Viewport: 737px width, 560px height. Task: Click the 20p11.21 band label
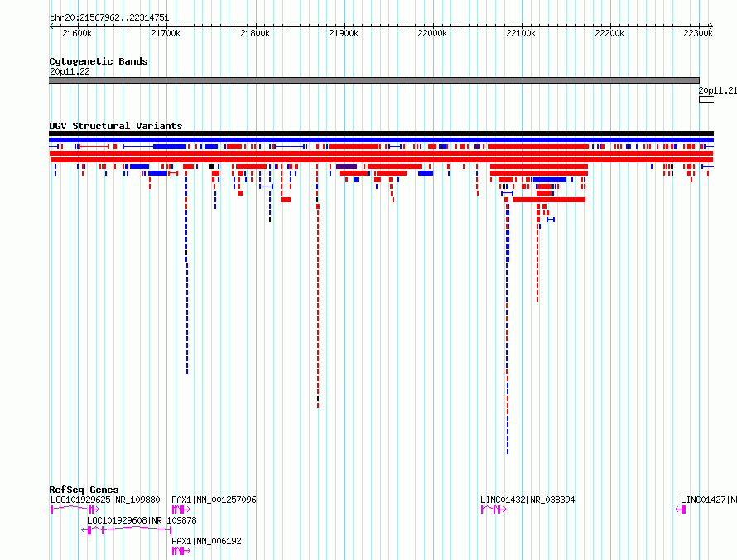(717, 90)
